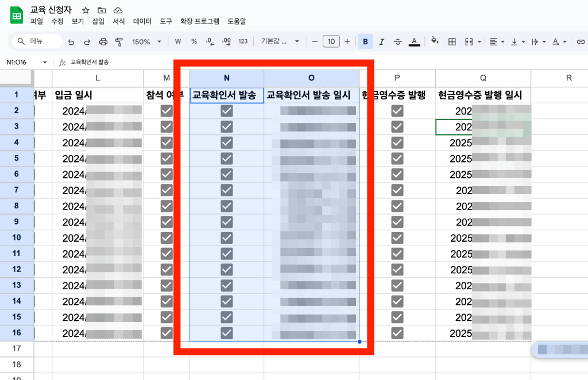Open the 데이터 menu
Image resolution: width=588 pixels, height=380 pixels.
point(142,21)
